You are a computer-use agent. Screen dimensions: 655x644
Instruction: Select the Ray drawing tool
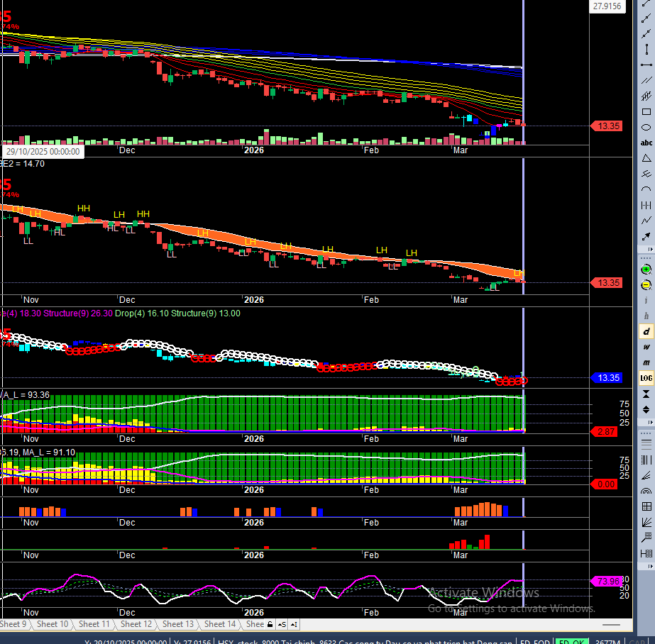[646, 18]
